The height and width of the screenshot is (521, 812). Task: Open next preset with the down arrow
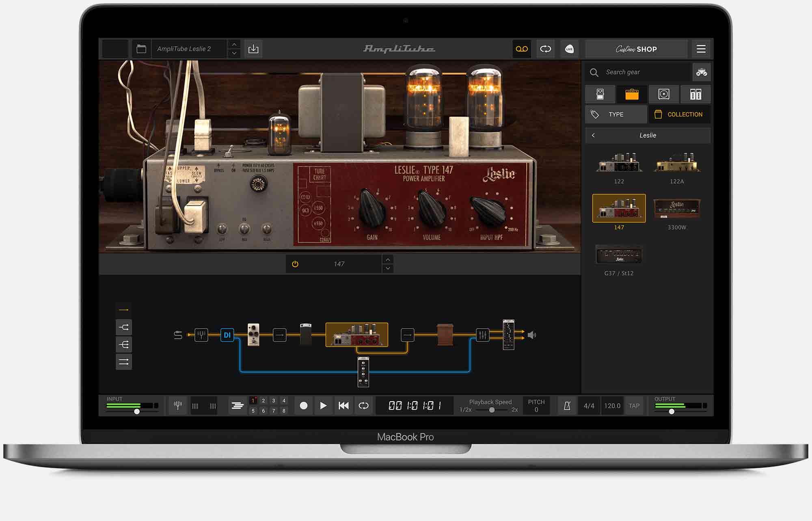234,53
